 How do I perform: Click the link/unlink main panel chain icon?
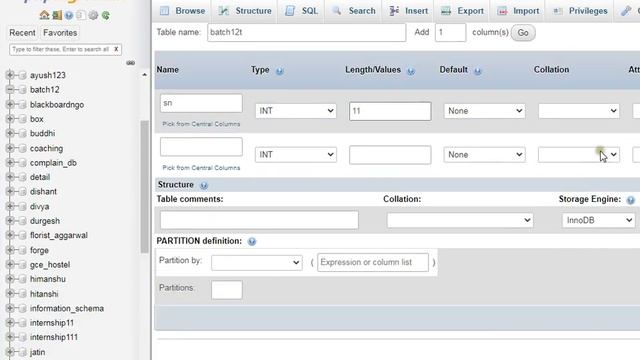click(131, 63)
